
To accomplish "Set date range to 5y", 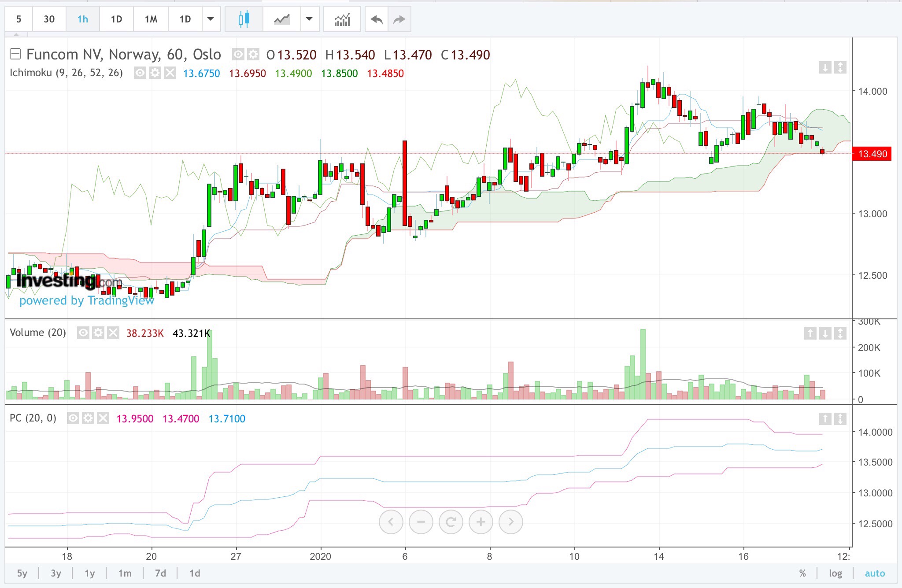I will (22, 573).
